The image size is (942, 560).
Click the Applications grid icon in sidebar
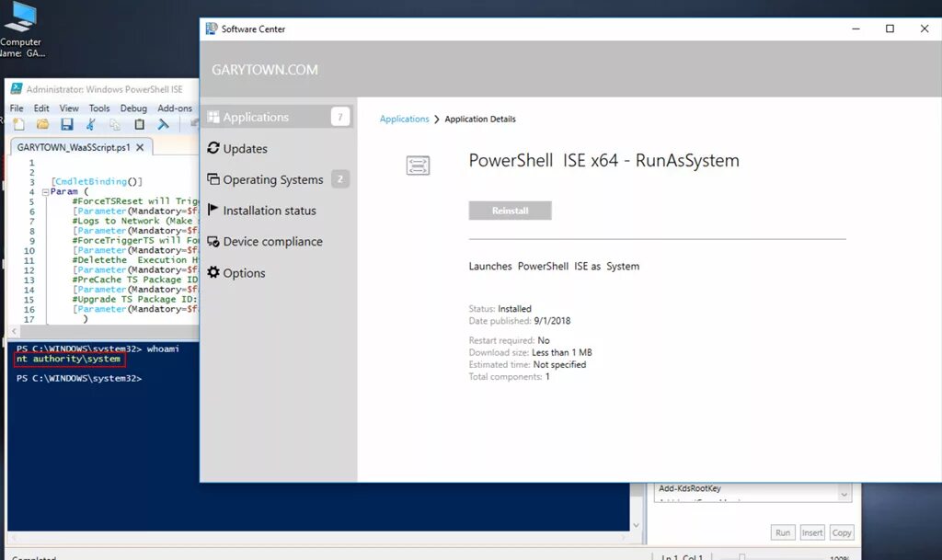click(x=213, y=117)
